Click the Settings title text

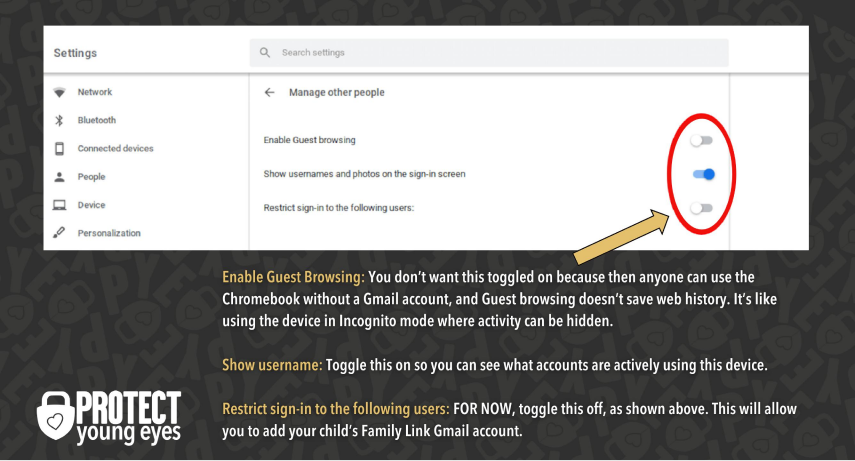pos(75,53)
